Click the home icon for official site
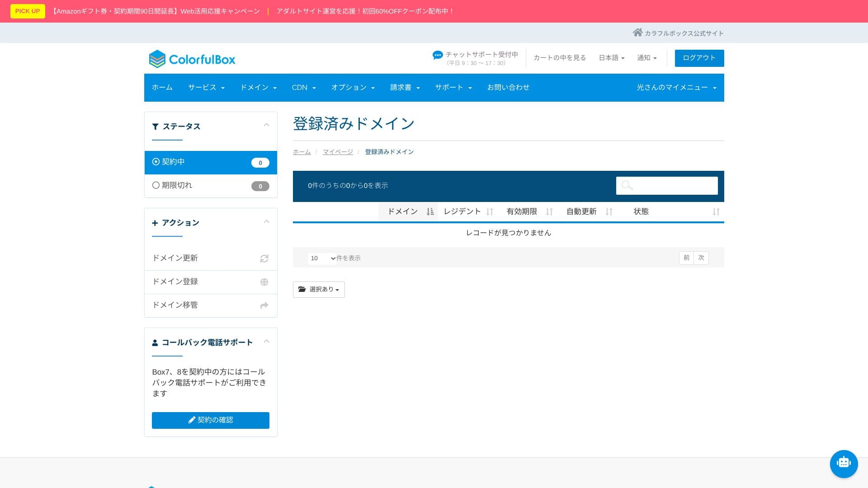 637,33
